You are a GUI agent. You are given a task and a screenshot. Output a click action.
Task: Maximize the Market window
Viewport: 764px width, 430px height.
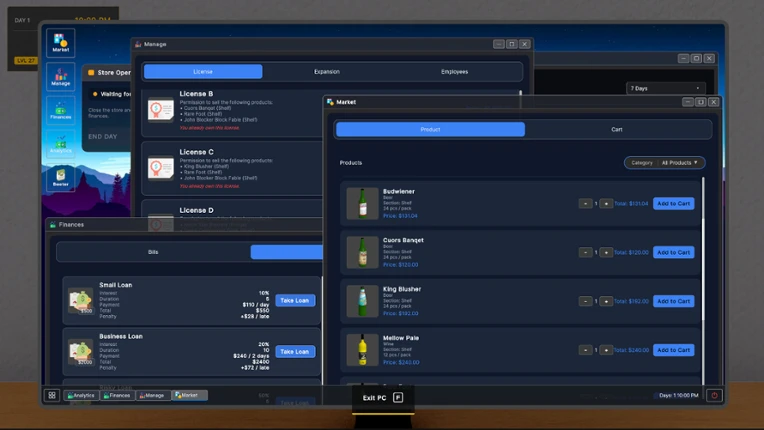click(x=701, y=102)
